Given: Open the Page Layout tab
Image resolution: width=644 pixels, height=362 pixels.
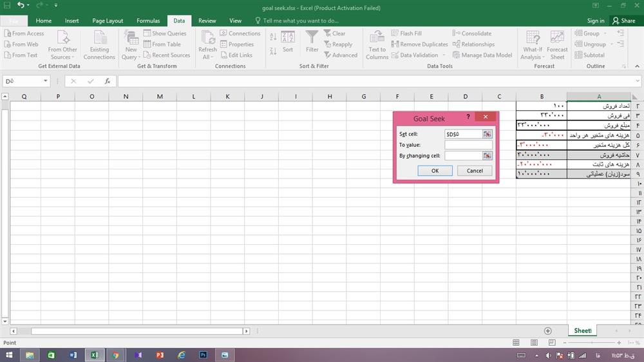Looking at the screenshot, I should [108, 21].
